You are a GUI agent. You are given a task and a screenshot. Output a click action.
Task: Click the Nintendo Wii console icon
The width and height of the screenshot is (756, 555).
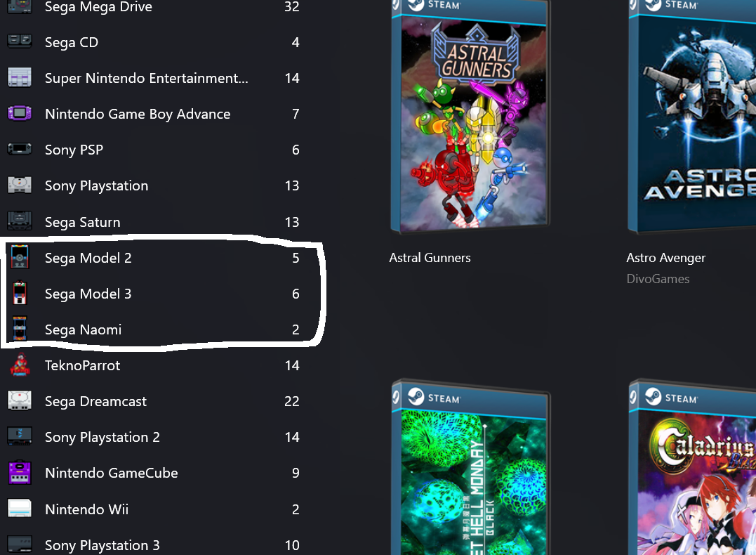click(x=20, y=509)
